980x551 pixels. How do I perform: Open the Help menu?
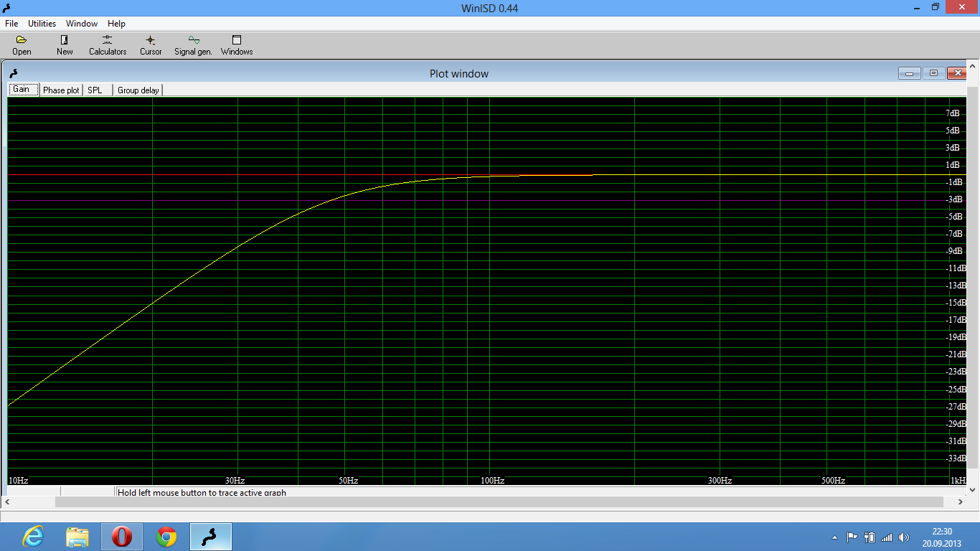point(116,24)
